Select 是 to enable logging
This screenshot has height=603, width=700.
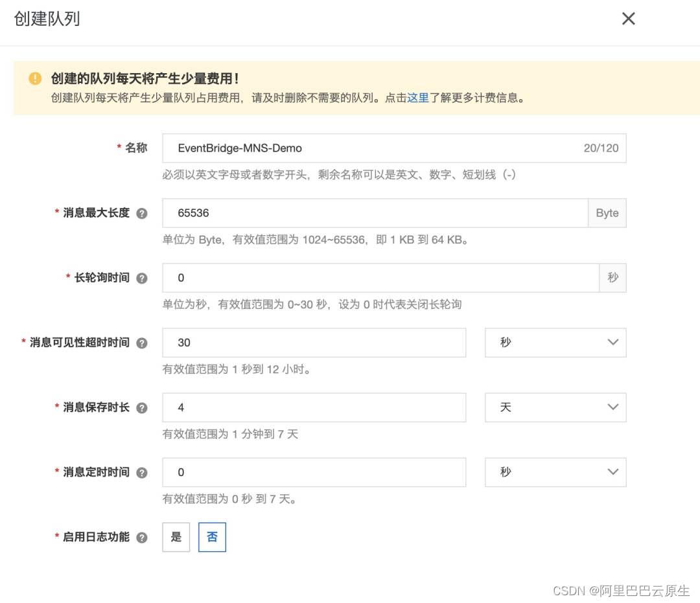coord(176,537)
